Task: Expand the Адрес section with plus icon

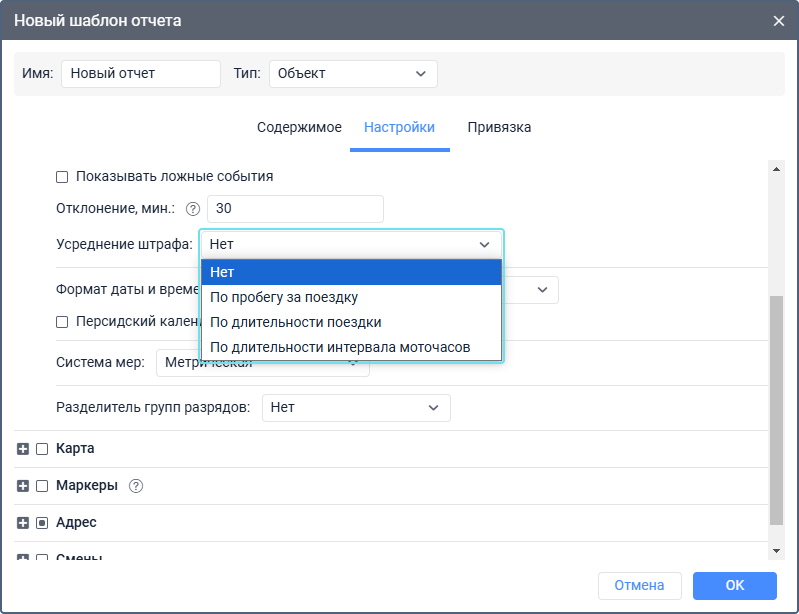Action: tap(23, 523)
